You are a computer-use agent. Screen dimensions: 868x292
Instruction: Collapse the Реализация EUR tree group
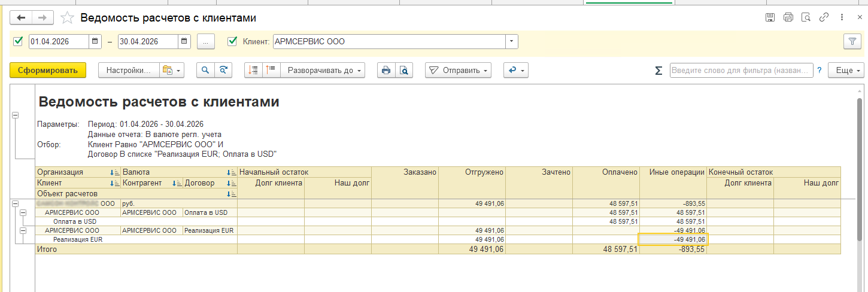click(23, 230)
